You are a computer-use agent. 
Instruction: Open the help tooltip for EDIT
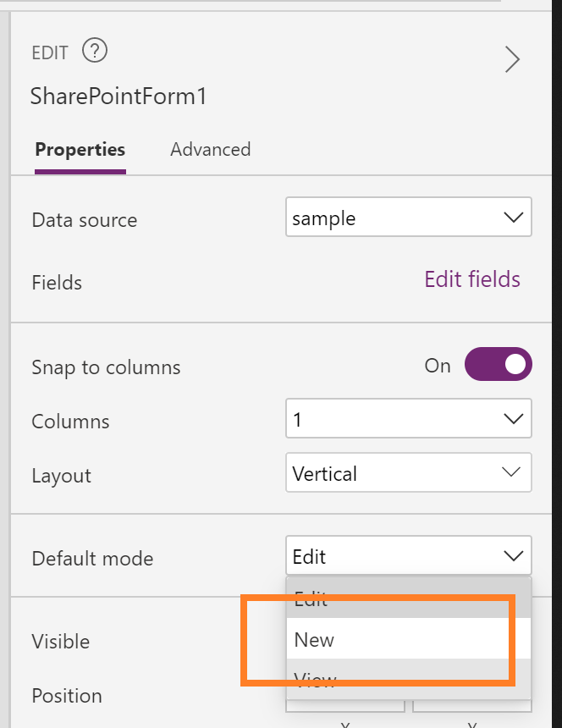click(95, 51)
